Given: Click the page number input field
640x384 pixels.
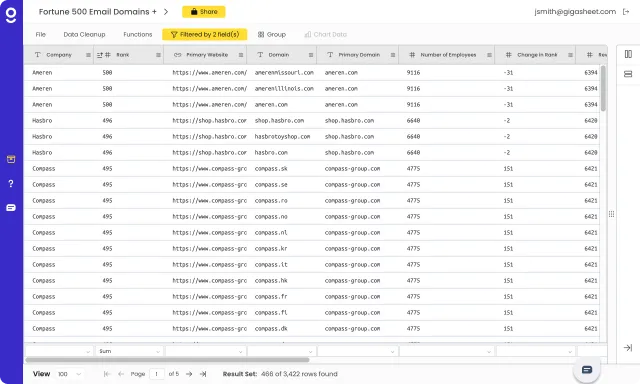Looking at the screenshot, I should coord(157,374).
